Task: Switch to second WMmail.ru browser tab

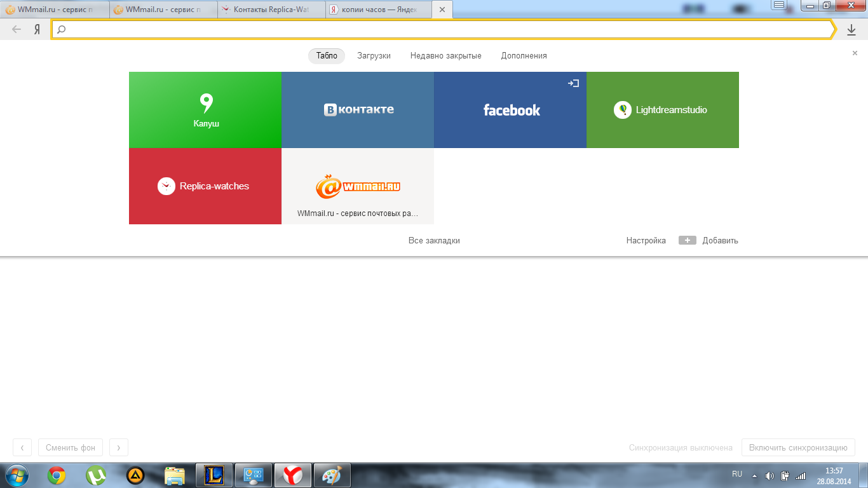Action: click(x=163, y=10)
